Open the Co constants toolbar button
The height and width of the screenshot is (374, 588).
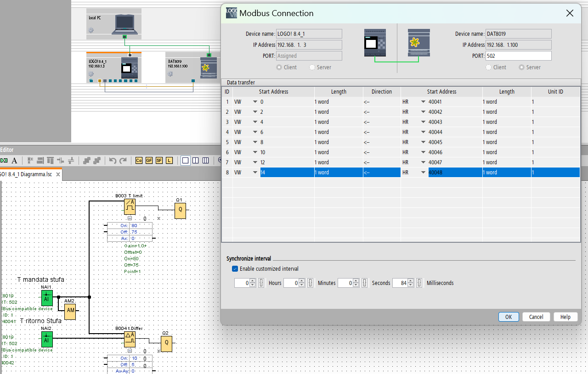(x=139, y=161)
